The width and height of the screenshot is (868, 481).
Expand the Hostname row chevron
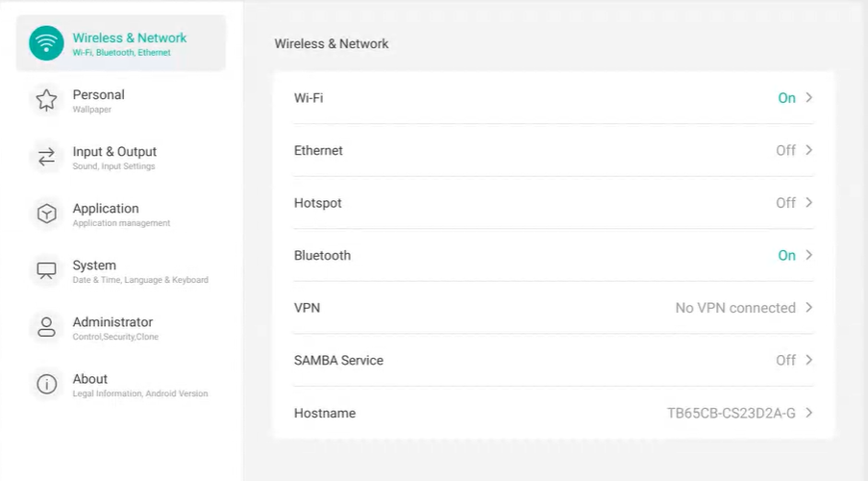[x=809, y=413]
